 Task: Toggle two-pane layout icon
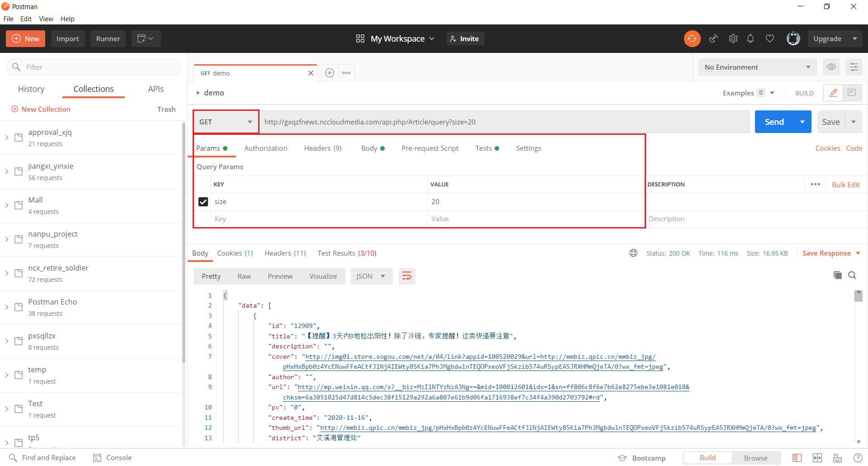click(x=797, y=458)
